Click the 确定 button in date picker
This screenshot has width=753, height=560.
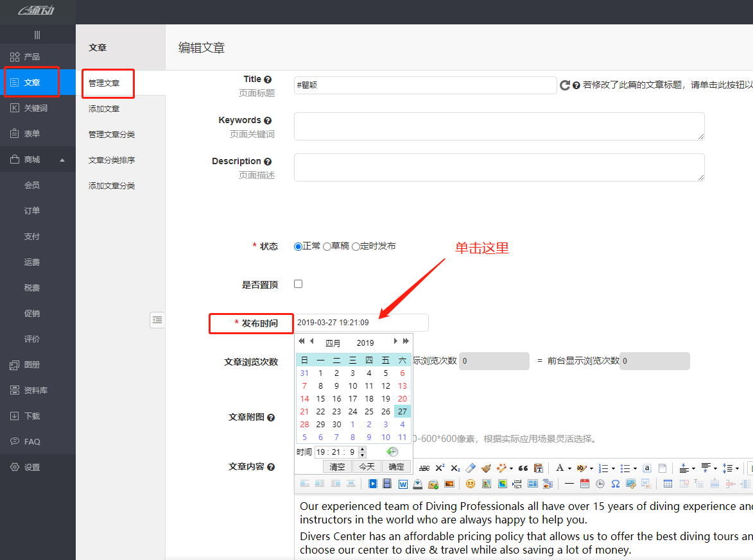point(396,466)
